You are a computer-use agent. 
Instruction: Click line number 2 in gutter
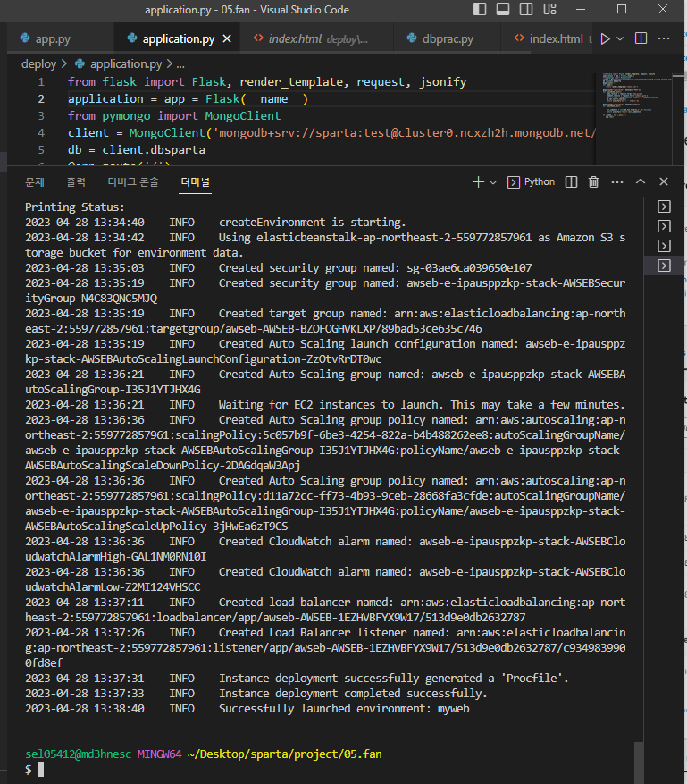pos(41,99)
